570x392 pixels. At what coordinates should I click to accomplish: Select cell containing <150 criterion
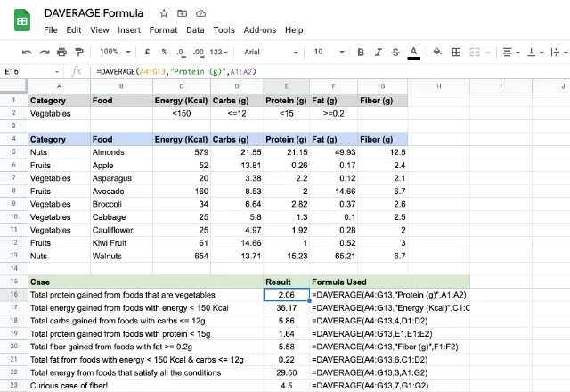click(x=182, y=113)
